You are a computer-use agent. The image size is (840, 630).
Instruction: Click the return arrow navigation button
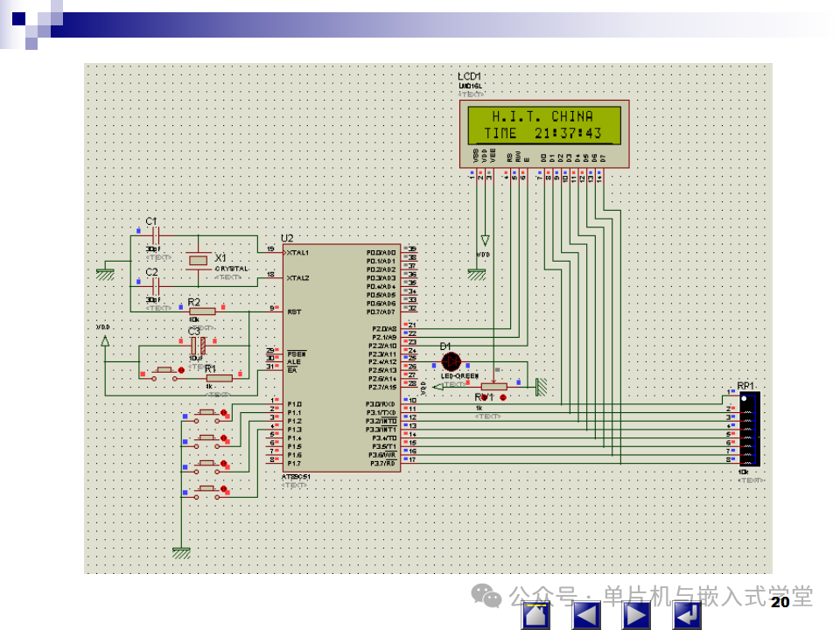click(687, 615)
